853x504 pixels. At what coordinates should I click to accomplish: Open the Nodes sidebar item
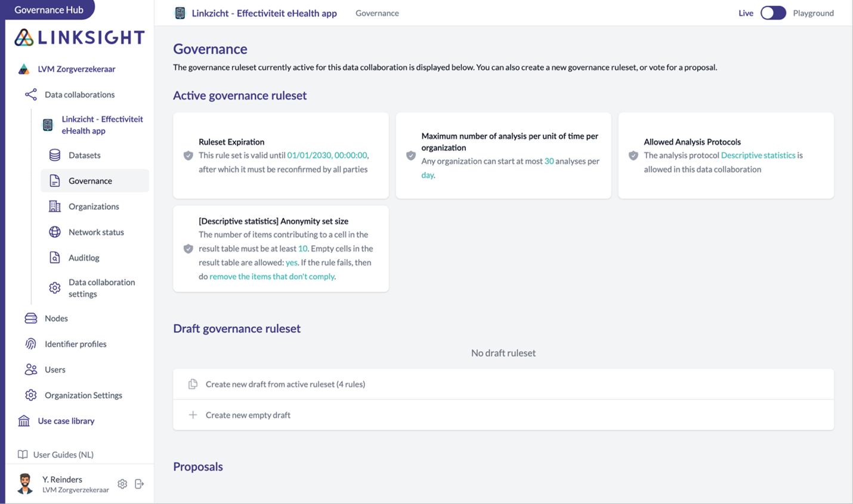point(56,319)
